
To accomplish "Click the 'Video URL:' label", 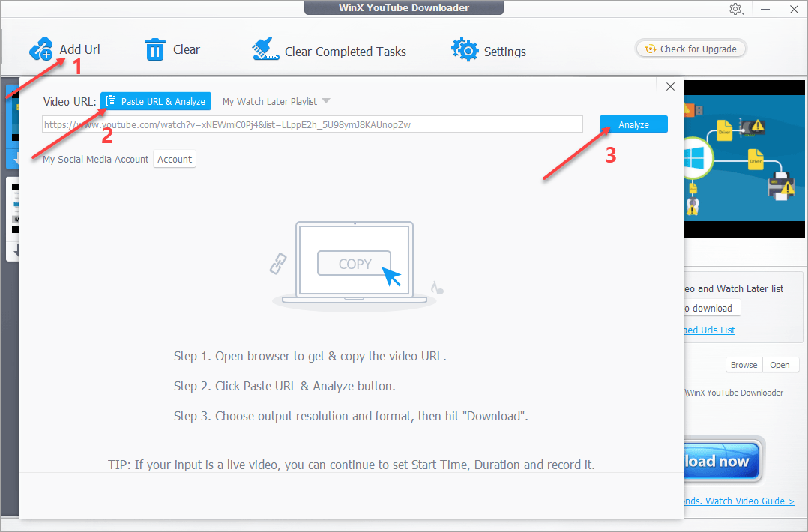I will [x=70, y=101].
